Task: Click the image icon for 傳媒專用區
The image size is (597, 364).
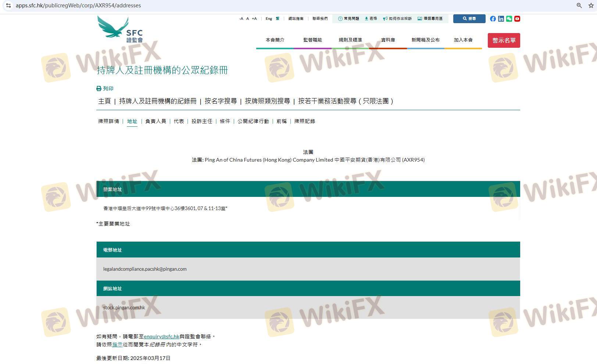Action: click(420, 19)
